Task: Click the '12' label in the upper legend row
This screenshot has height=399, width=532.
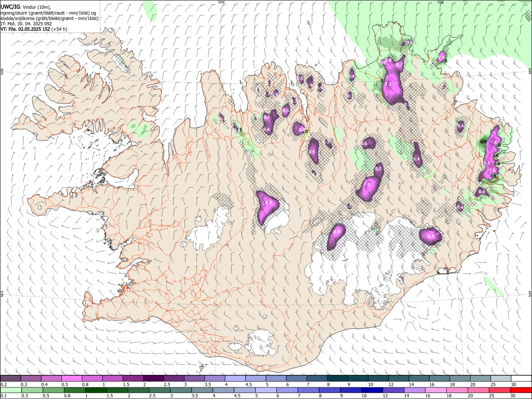Action: pyautogui.click(x=391, y=384)
